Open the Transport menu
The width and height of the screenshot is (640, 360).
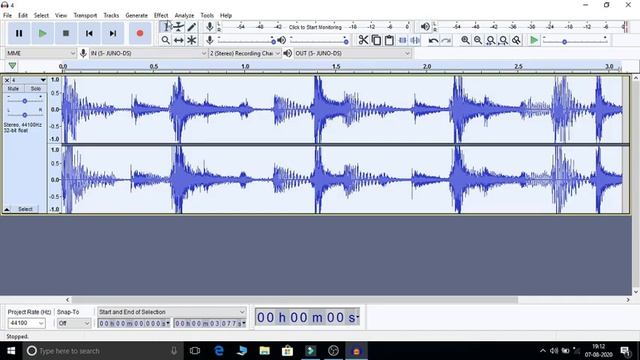pyautogui.click(x=85, y=15)
